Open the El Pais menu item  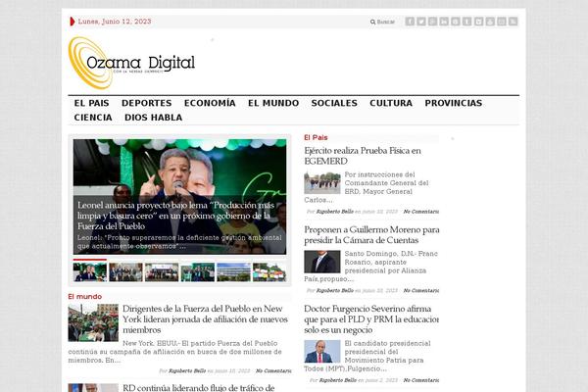(x=91, y=103)
